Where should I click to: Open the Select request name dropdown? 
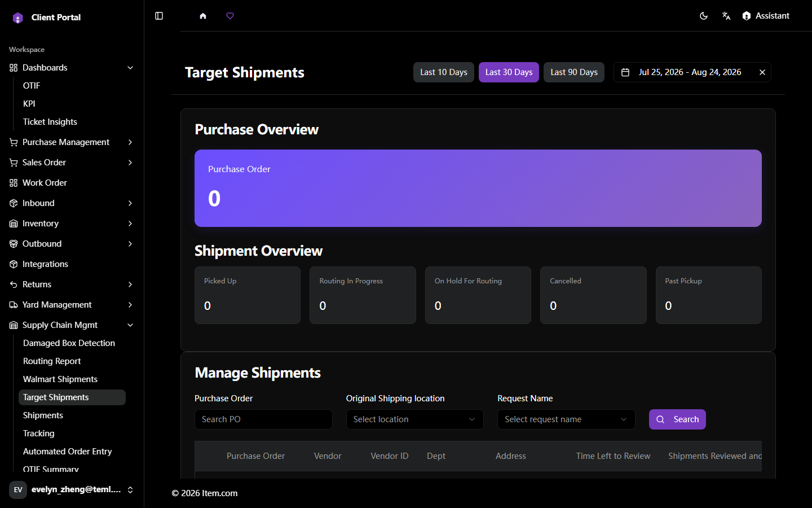point(566,419)
